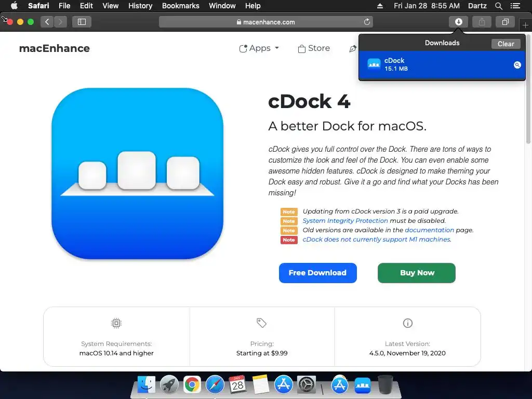532x399 pixels.
Task: Click the page's vertical scrollbar
Action: point(528,88)
